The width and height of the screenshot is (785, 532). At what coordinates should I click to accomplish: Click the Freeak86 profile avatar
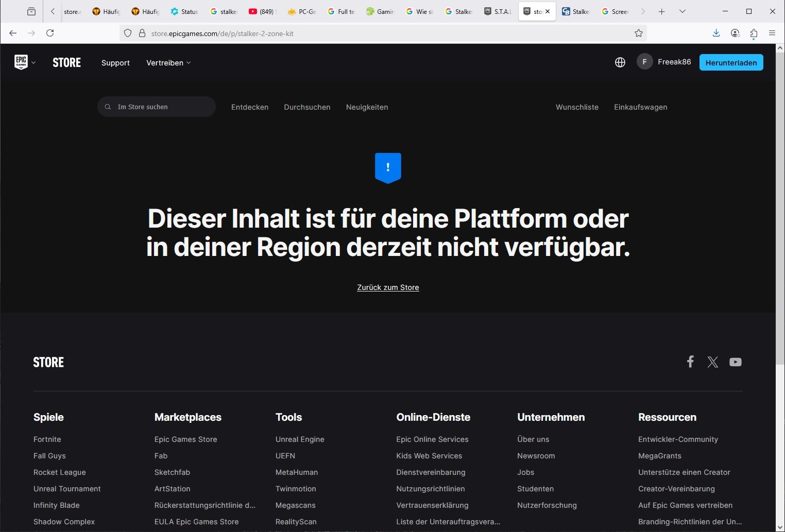point(644,62)
